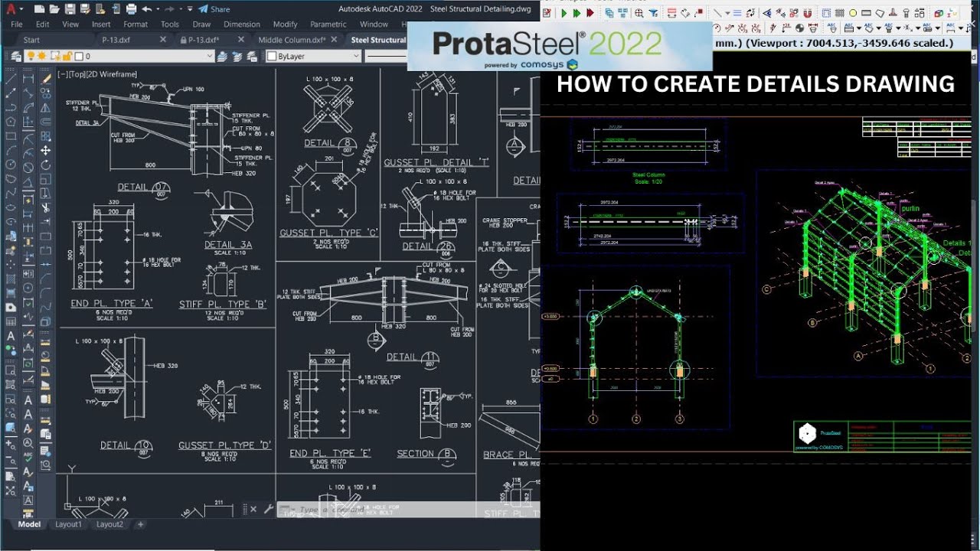This screenshot has width=980, height=551.
Task: Click the layer 0 color swatch
Action: 79,57
